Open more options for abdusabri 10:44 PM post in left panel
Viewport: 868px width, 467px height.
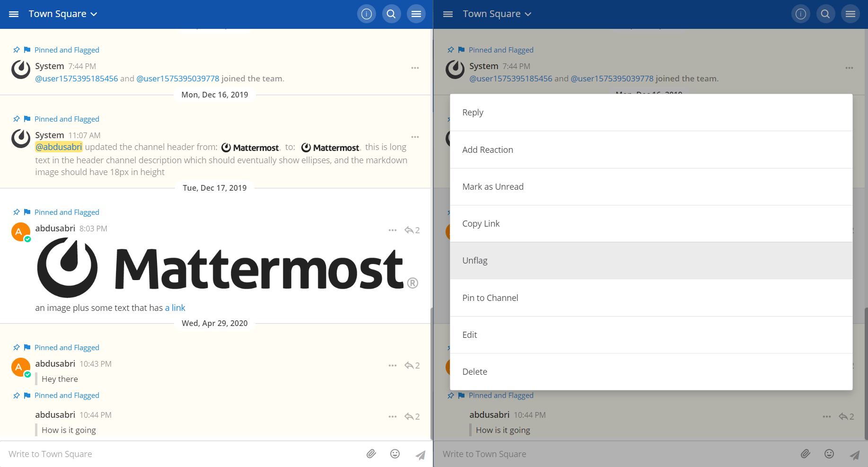coord(393,417)
